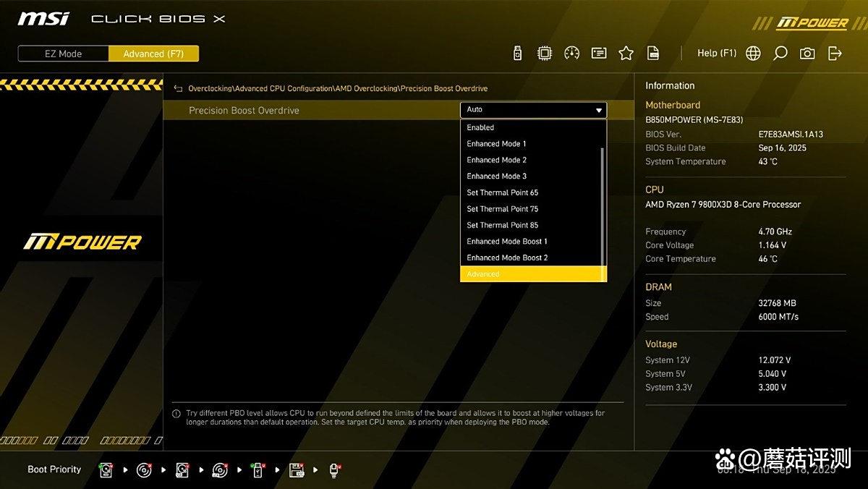Pick Enhanced Mode Boost 1
Viewport: 868px width, 489px height.
[x=532, y=242]
